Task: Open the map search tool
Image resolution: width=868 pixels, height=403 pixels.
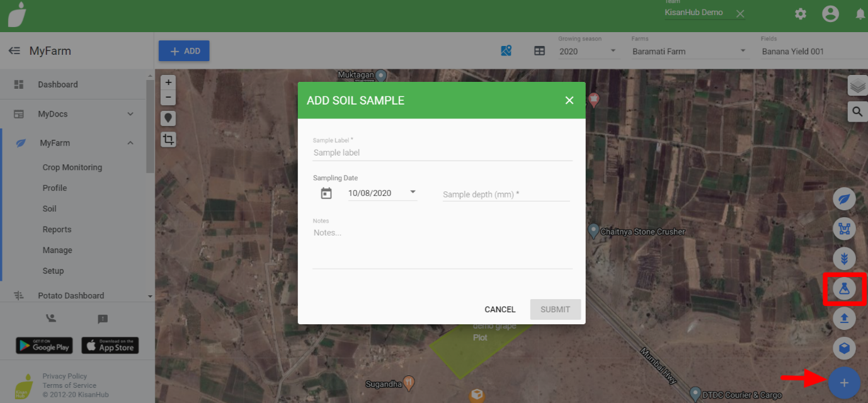Action: (x=857, y=111)
